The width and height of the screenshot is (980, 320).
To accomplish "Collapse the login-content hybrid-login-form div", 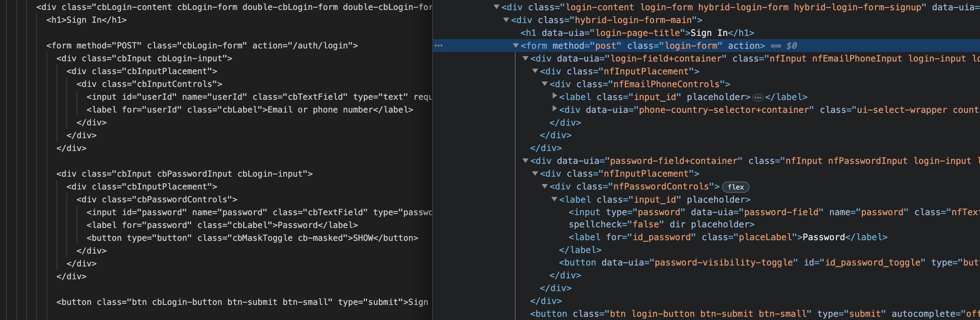I will pos(496,7).
